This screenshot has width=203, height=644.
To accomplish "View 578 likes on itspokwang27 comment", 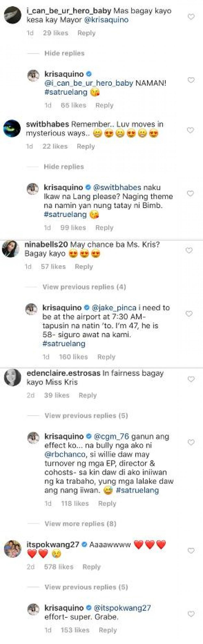I will [59, 567].
